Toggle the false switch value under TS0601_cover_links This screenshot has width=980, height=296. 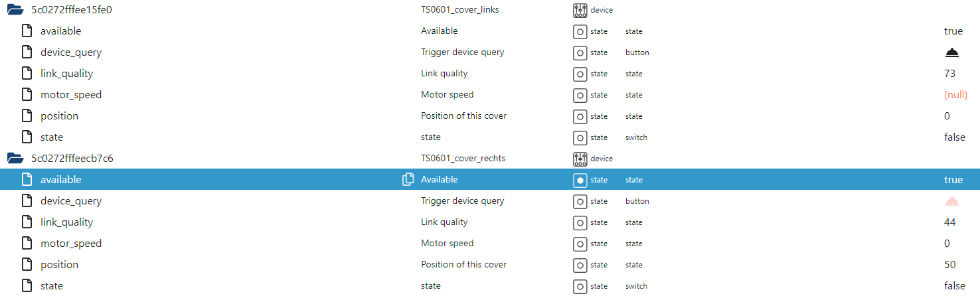tap(954, 137)
